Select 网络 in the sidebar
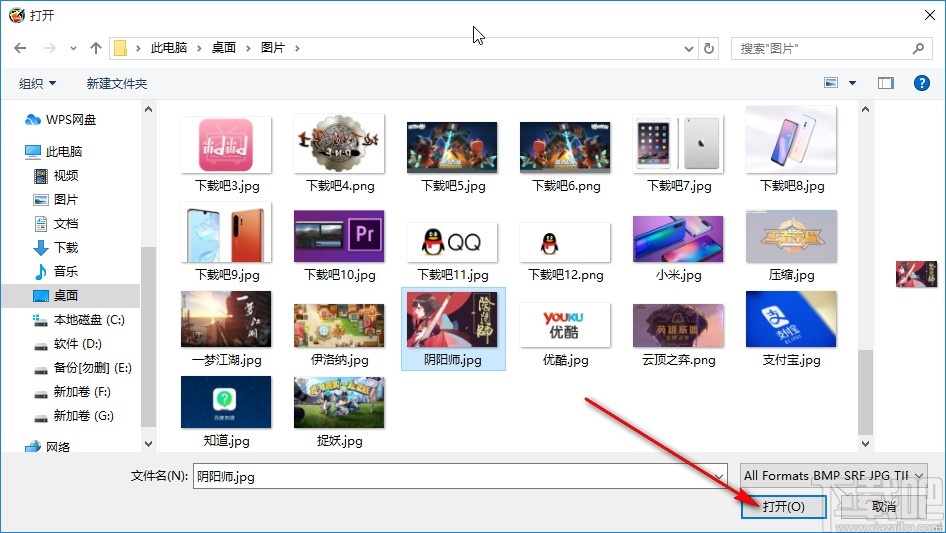 [48, 447]
